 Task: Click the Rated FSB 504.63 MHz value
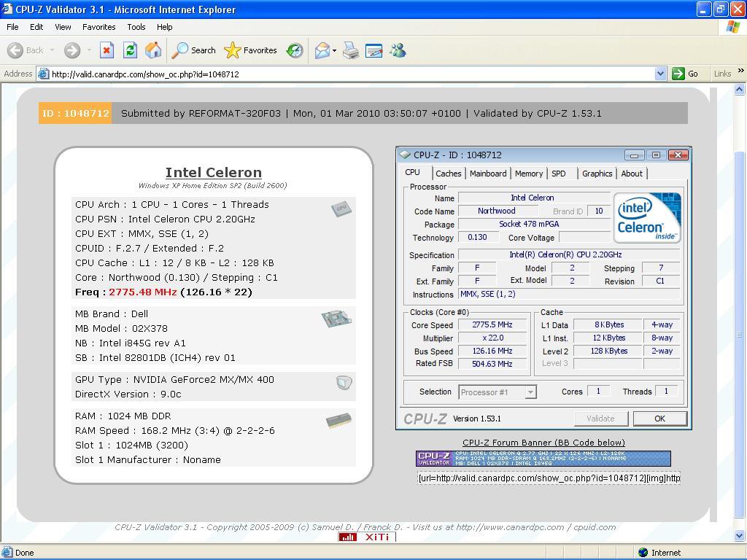tap(492, 364)
